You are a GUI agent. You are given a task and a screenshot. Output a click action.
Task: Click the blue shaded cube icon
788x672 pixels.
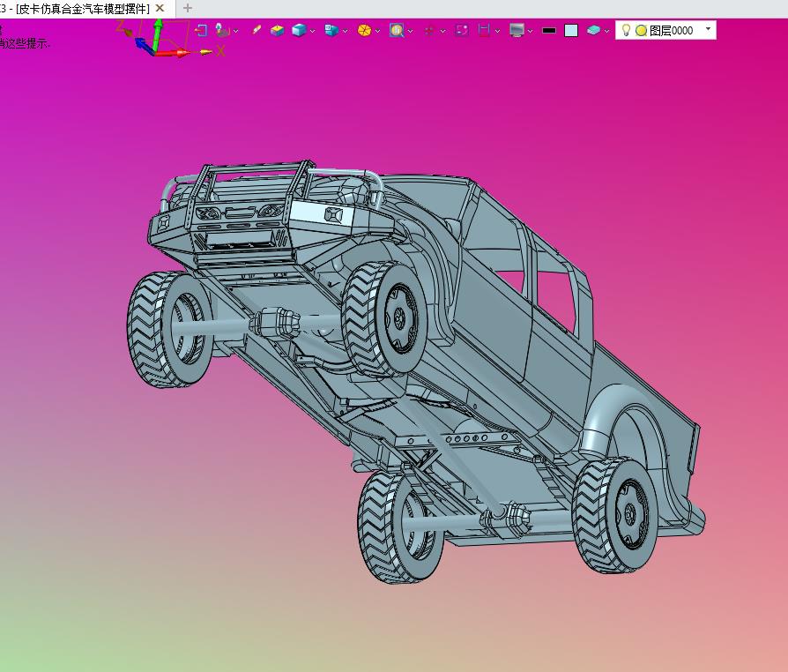299,31
